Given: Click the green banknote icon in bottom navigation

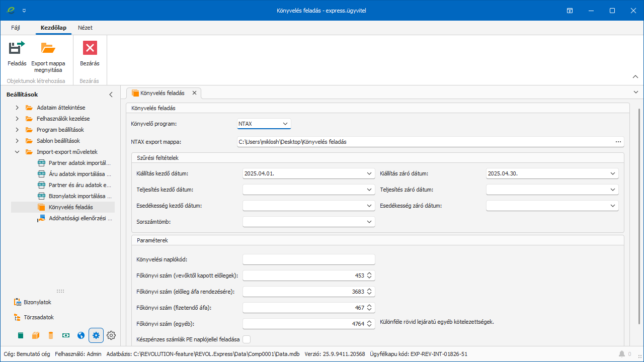Looking at the screenshot, I should 66,335.
